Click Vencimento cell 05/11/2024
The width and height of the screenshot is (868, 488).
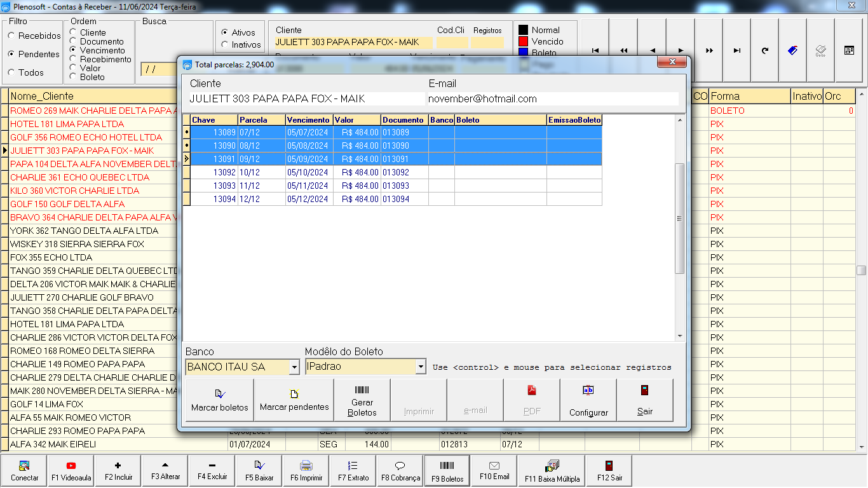coord(309,186)
